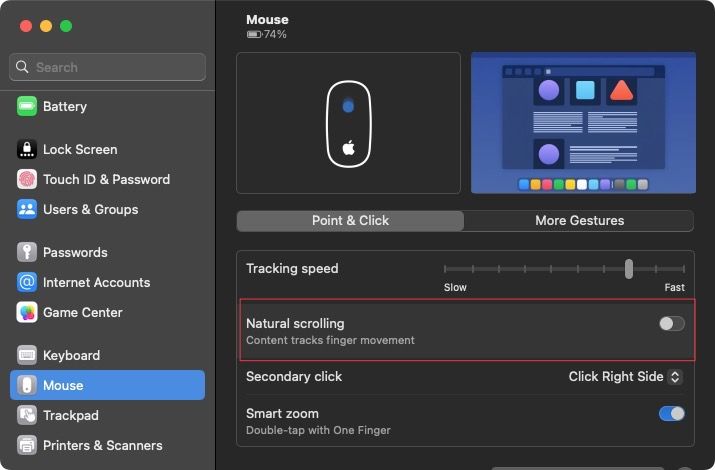Select Trackpad in the sidebar
The image size is (715, 470).
[70, 416]
